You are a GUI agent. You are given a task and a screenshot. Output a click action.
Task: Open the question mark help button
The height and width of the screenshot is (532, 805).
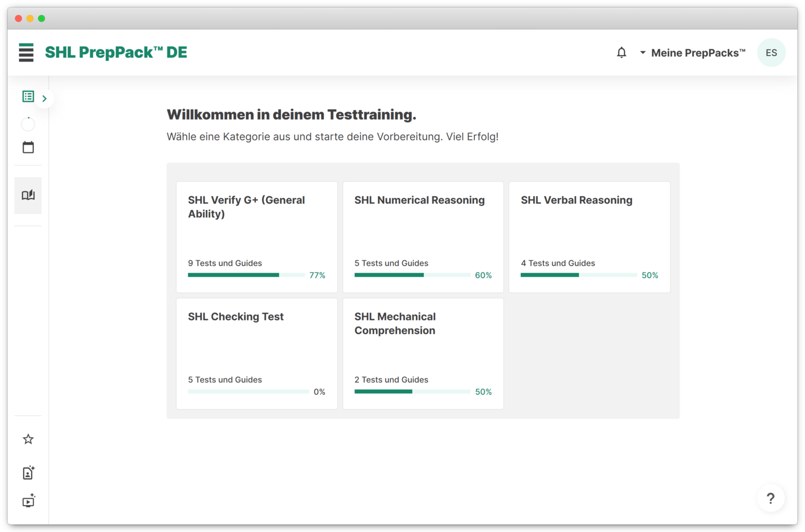(x=770, y=499)
